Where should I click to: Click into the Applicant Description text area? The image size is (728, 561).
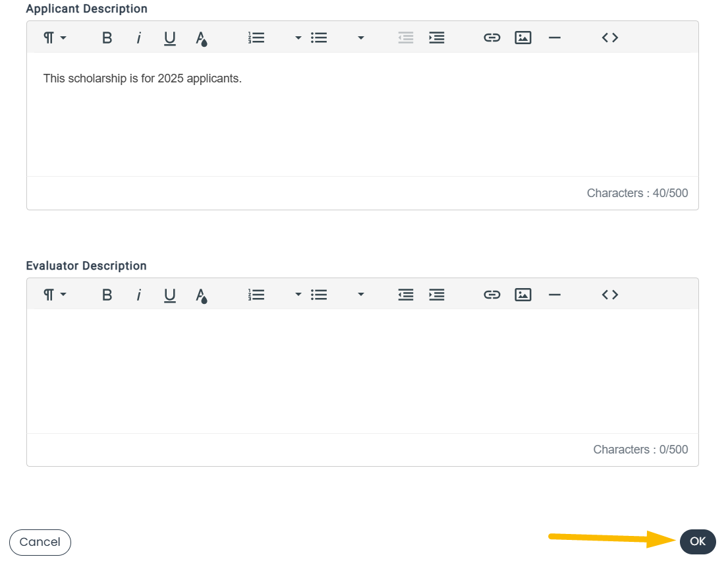tap(362, 114)
